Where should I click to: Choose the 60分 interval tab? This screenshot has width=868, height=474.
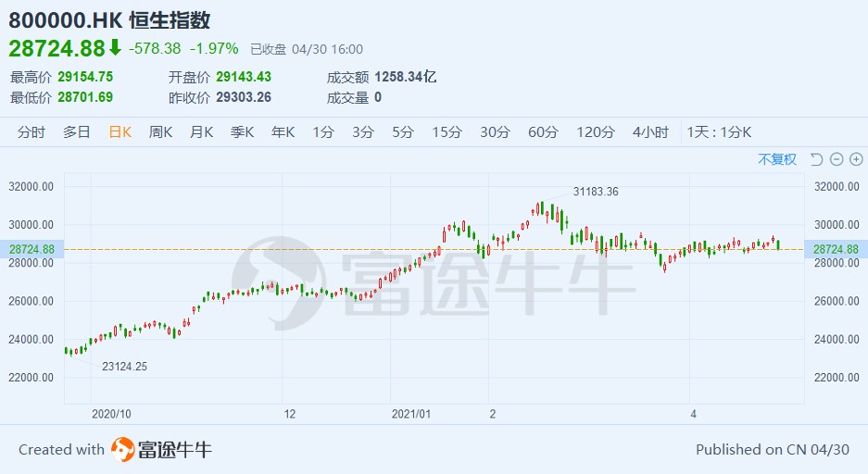coord(543,132)
